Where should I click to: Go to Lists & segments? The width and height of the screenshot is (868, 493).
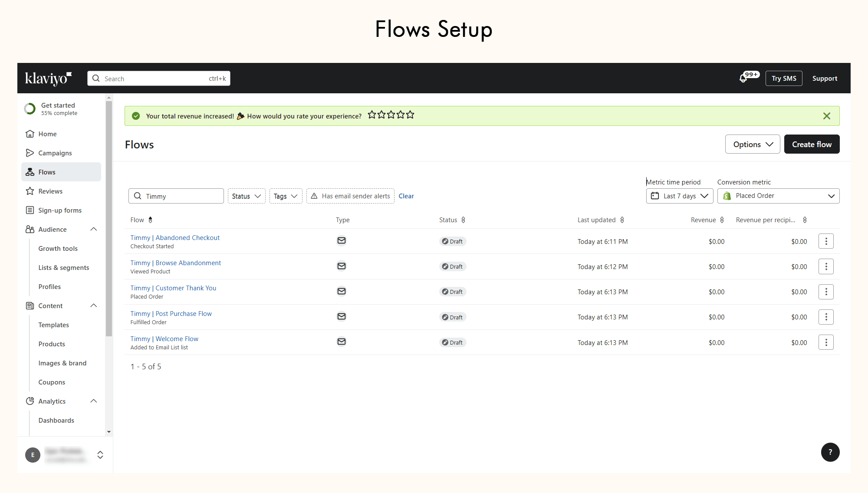tap(64, 268)
